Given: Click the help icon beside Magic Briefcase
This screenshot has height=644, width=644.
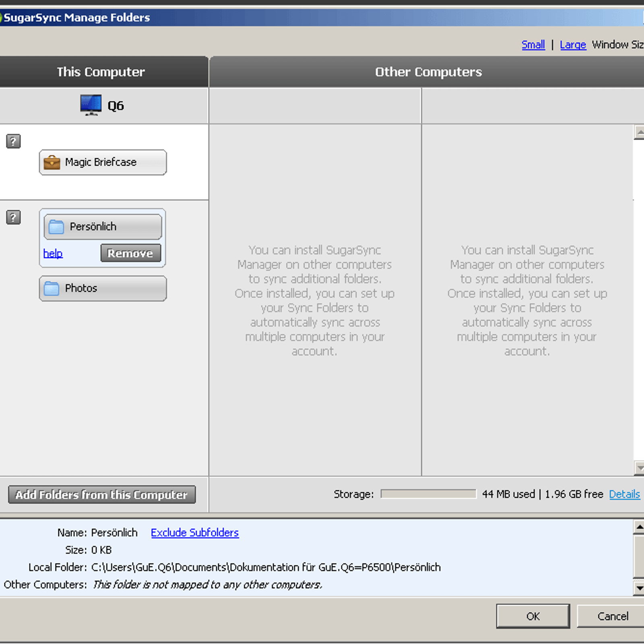Looking at the screenshot, I should coord(13,141).
